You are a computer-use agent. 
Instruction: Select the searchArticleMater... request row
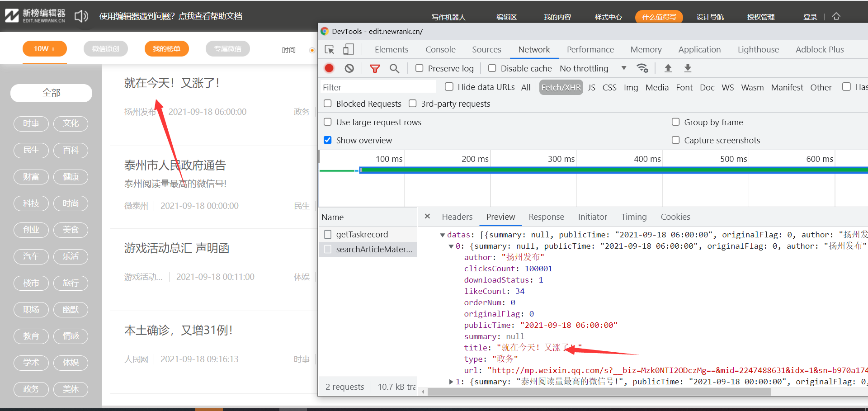(368, 249)
